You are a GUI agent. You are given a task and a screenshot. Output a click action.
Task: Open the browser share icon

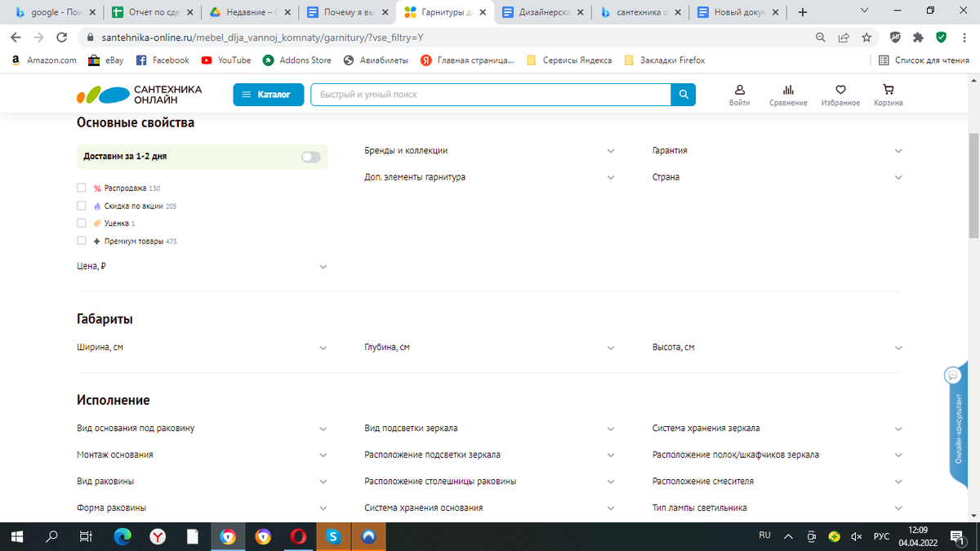(844, 38)
